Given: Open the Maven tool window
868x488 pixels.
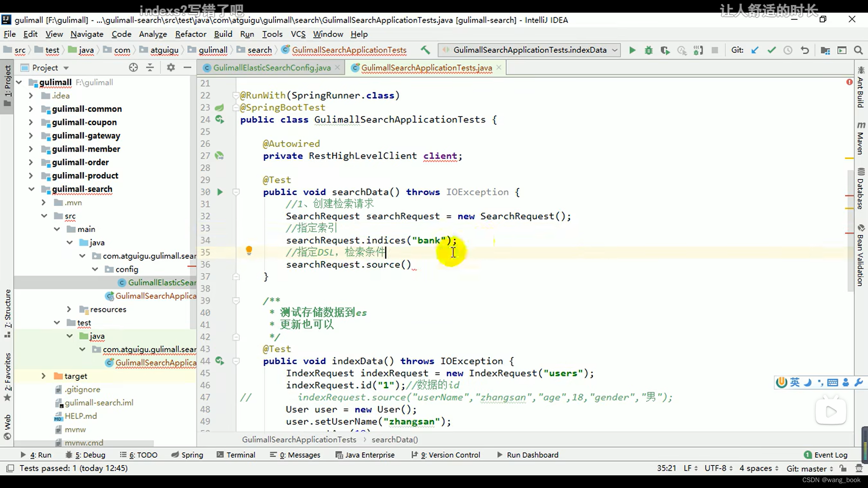Looking at the screenshot, I should click(x=861, y=138).
